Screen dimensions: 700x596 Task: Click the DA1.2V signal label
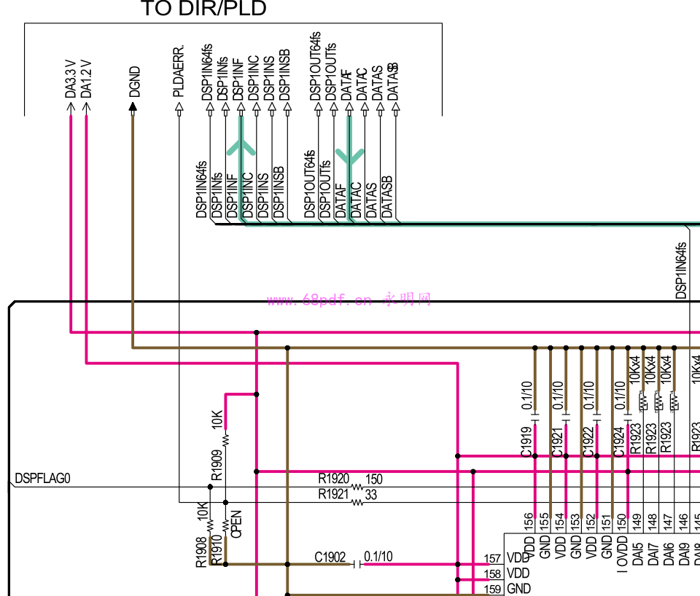coord(87,79)
